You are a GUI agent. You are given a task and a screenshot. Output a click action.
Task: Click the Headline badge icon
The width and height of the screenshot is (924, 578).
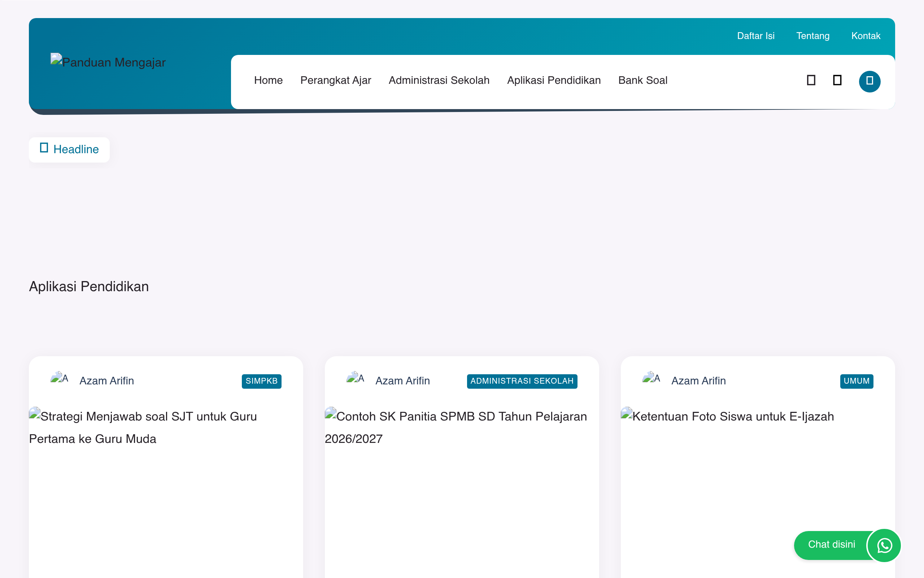pos(44,148)
